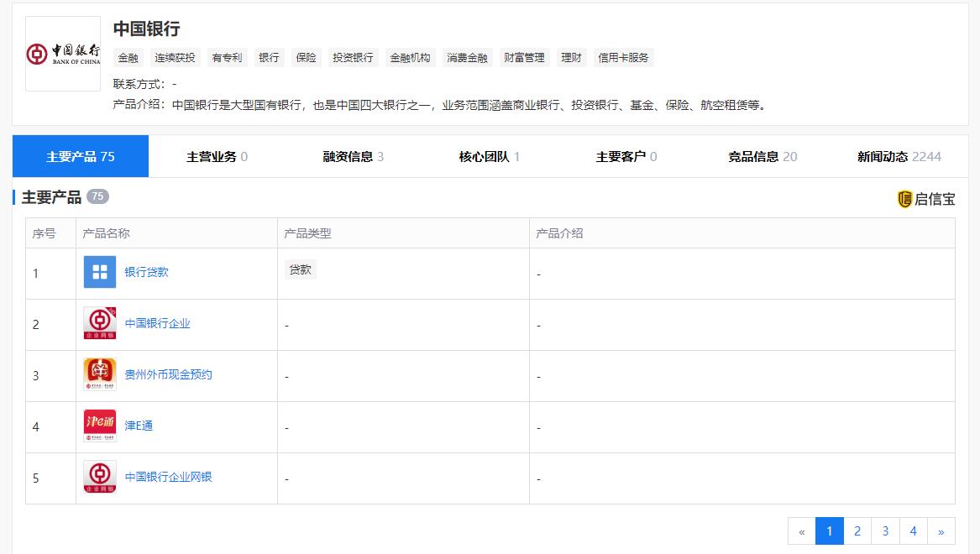Viewport: 980px width, 554px height.
Task: Click the 保险 tag
Action: [306, 57]
